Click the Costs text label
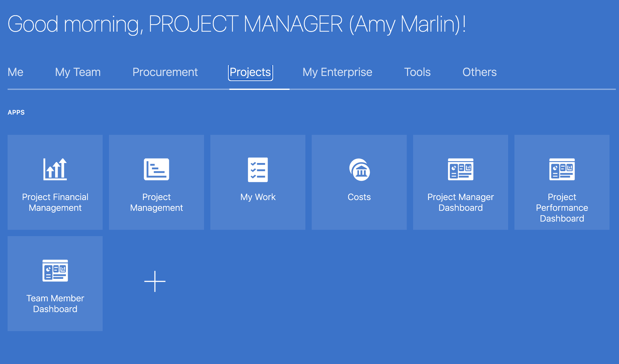Screen dimensions: 619x364 coord(359,197)
